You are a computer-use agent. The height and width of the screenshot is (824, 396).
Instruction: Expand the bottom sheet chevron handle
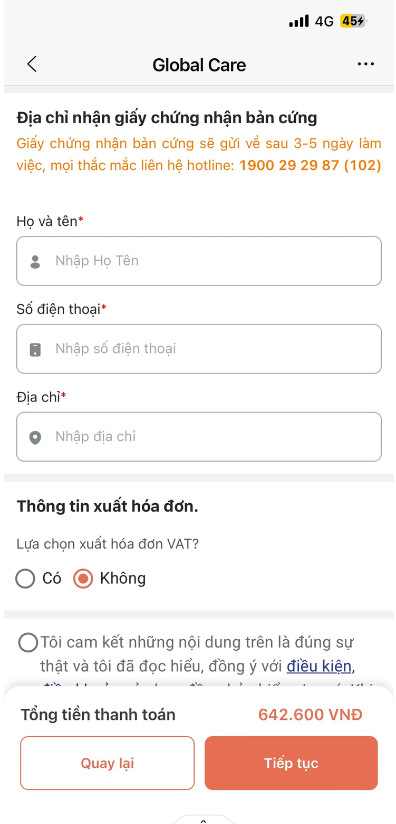(204, 820)
